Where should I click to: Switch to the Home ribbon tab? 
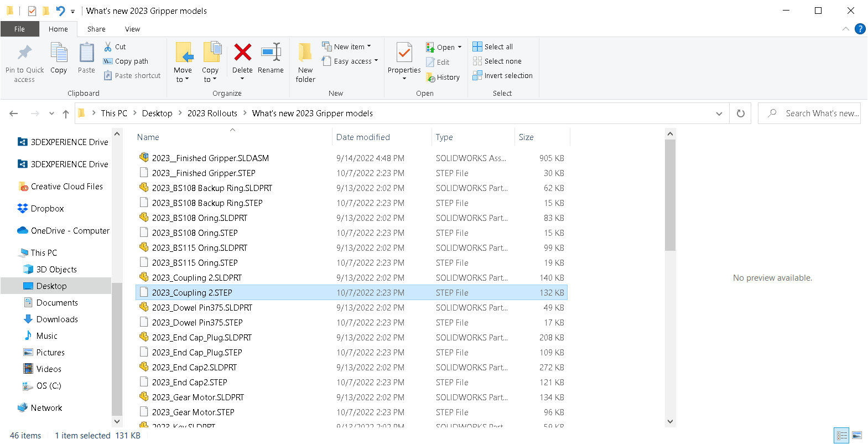58,29
